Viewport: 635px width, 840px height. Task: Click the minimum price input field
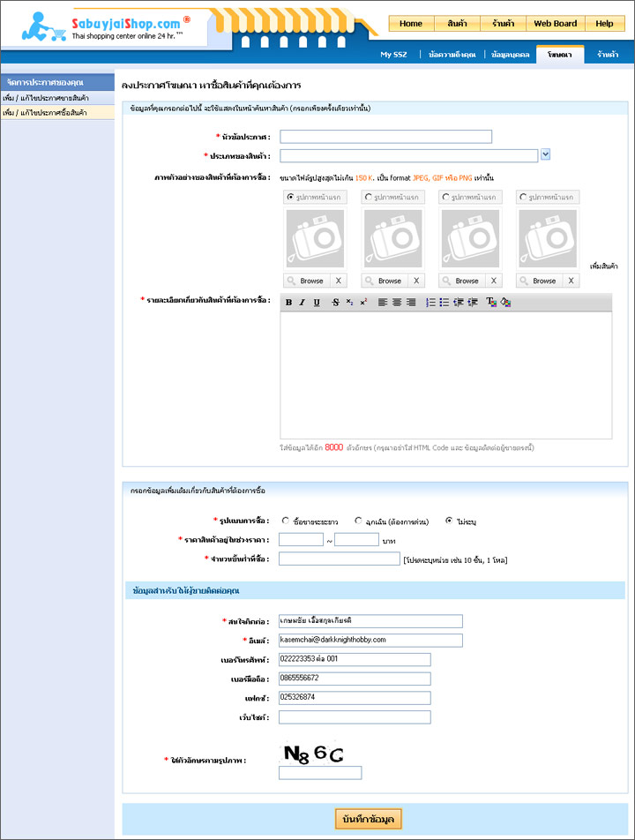(x=301, y=539)
